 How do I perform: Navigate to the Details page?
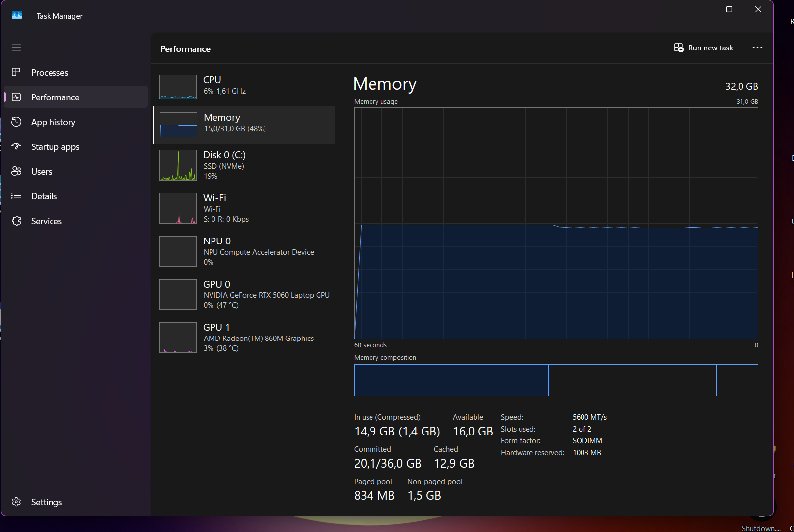click(x=76, y=196)
